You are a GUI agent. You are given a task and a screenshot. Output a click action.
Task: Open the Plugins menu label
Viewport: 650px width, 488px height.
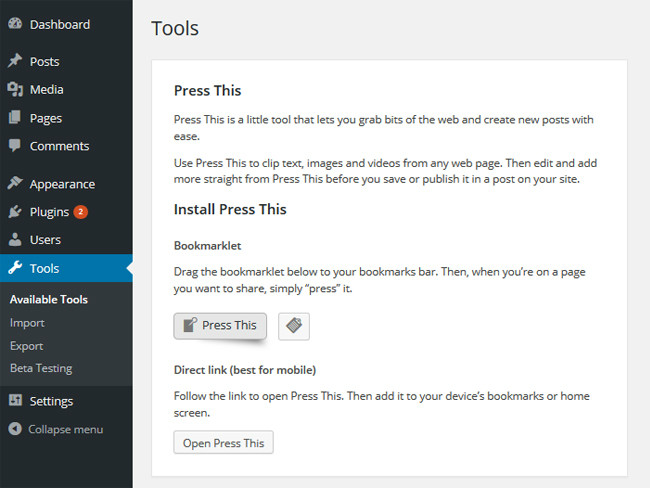coord(49,212)
